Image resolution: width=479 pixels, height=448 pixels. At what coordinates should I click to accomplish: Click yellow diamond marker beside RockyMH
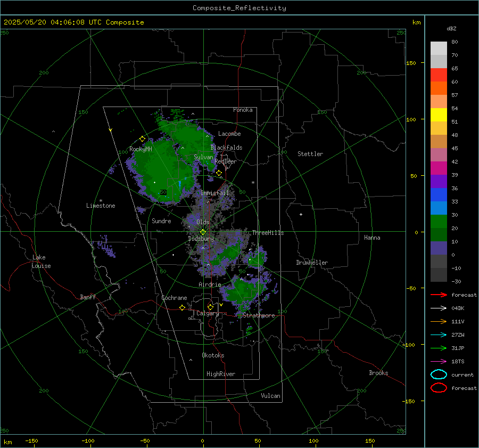pos(142,139)
